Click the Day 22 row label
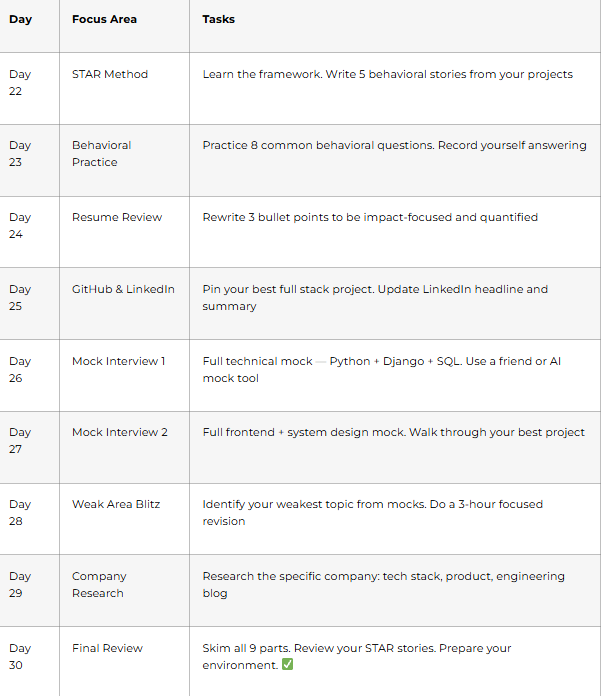Viewport: 601px width, 696px height. tap(20, 83)
